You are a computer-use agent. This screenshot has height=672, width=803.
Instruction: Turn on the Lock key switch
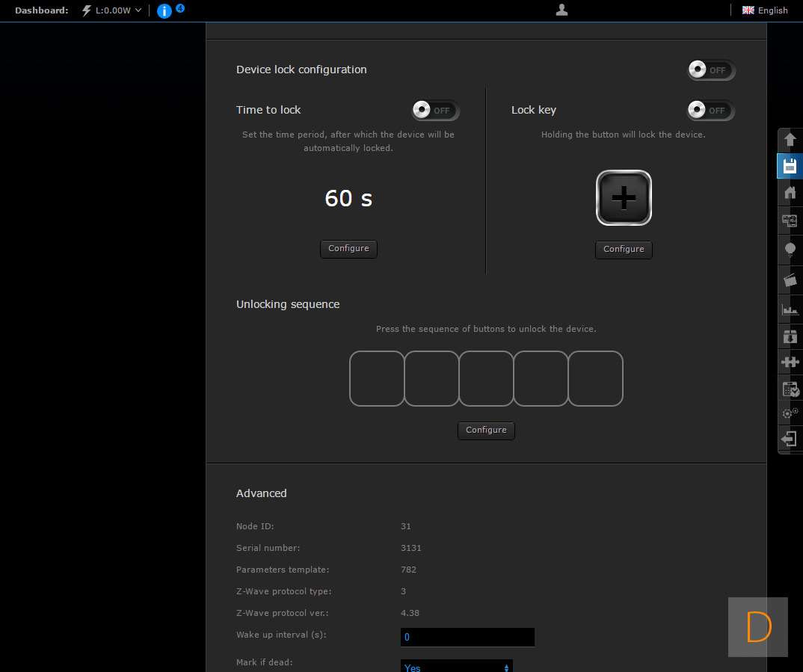click(x=710, y=111)
